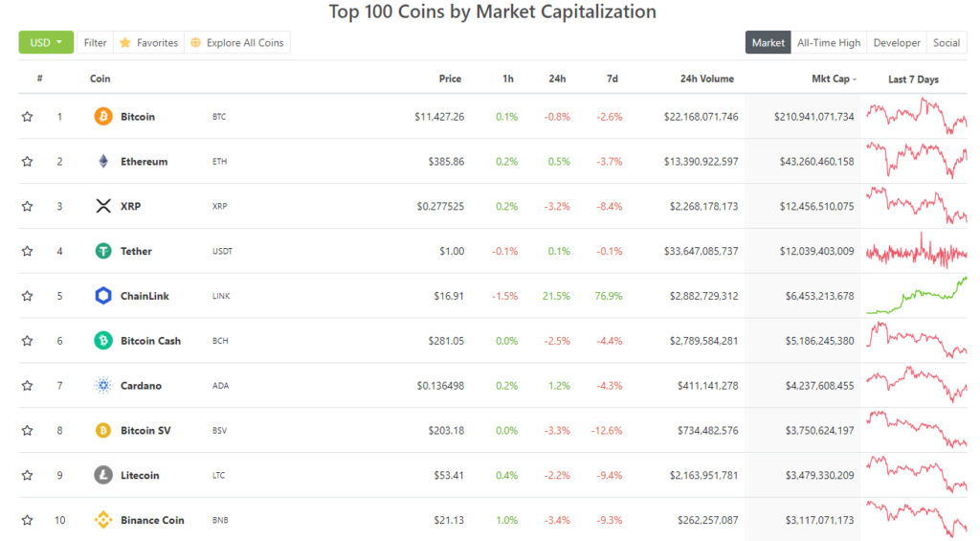
Task: Sort by the Mkt Cap column header
Action: pos(829,79)
